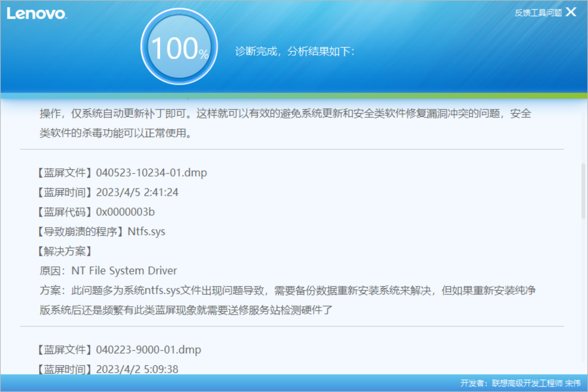Click the line 版系统后还是频繁有此类蓝屏现象
Image resolution: width=588 pixels, height=392 pixels.
point(186,310)
